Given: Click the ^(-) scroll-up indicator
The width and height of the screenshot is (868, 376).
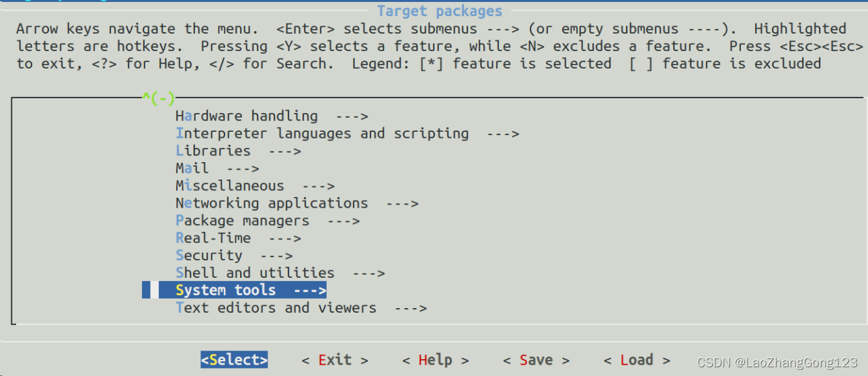Looking at the screenshot, I should (159, 98).
